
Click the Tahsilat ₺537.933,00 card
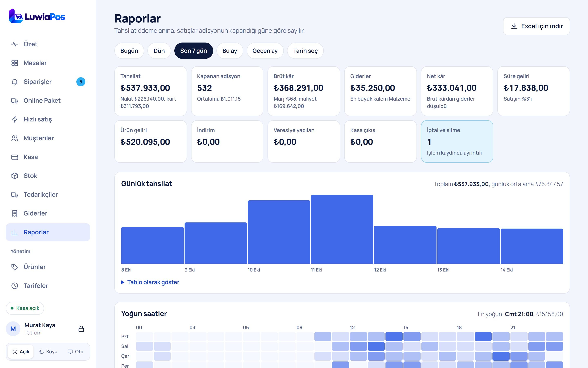point(150,91)
